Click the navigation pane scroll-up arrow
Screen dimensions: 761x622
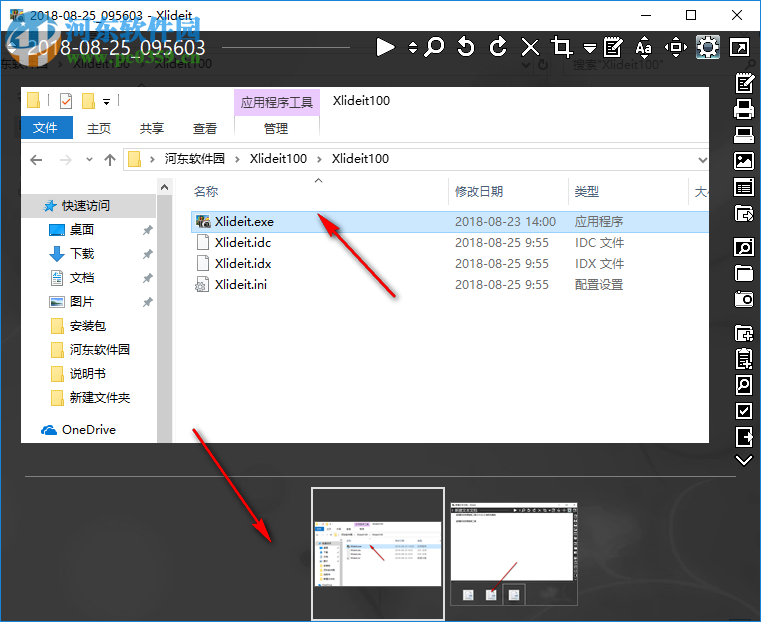pyautogui.click(x=165, y=187)
